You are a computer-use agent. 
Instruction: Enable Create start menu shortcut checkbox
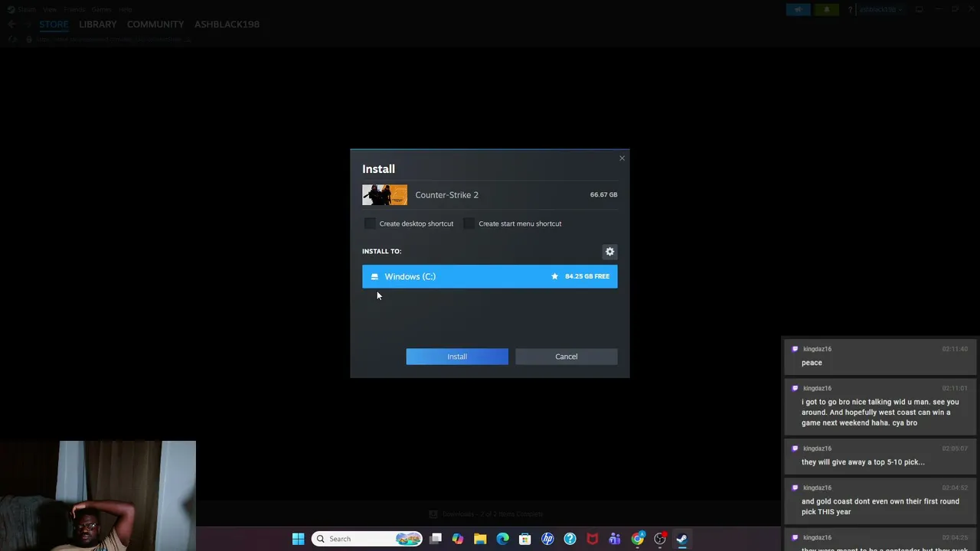469,223
